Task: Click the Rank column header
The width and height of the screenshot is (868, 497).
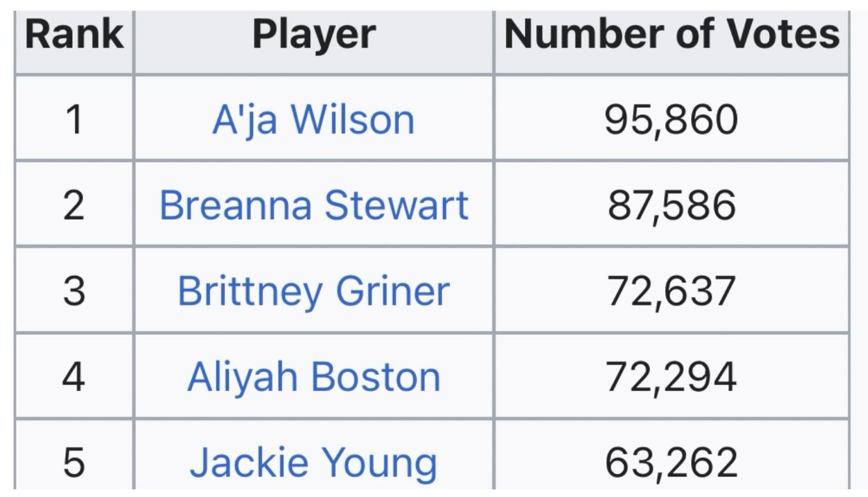Action: pyautogui.click(x=74, y=34)
